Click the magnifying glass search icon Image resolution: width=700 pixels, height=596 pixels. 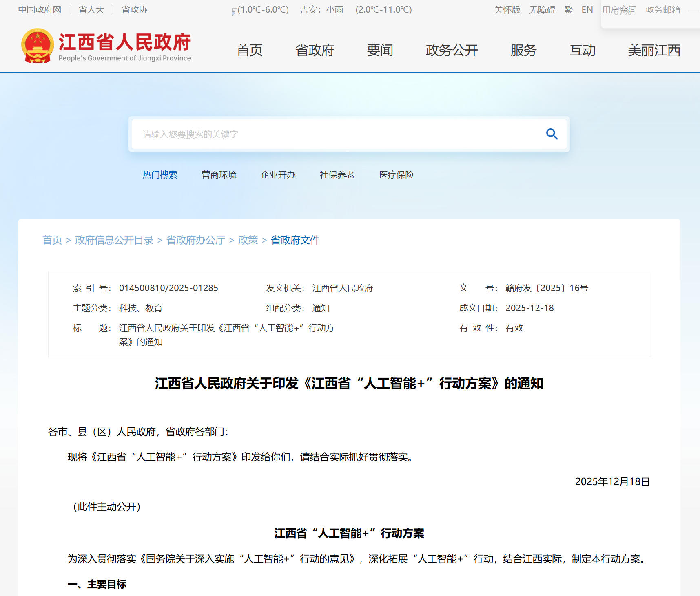(x=552, y=134)
